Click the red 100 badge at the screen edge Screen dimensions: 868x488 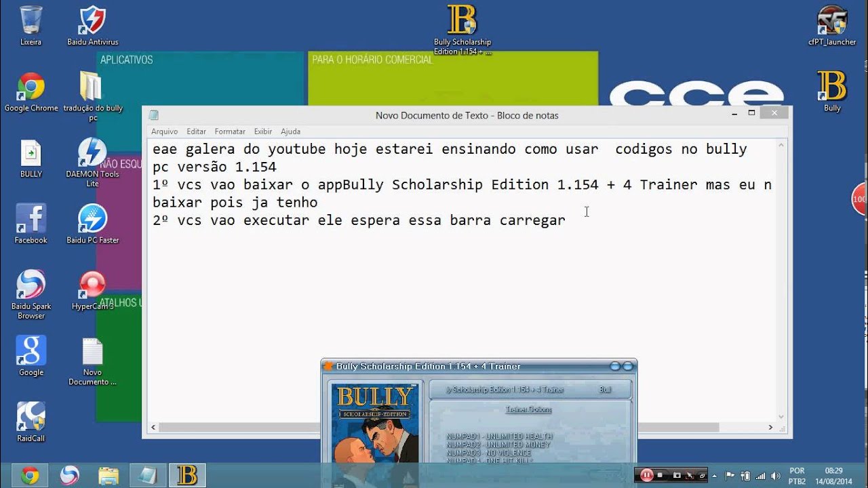[860, 199]
